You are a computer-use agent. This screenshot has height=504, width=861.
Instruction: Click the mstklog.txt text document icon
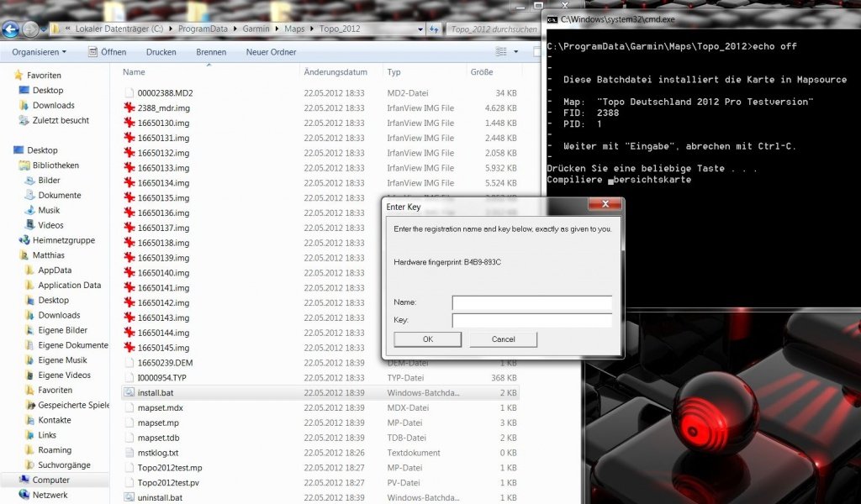(x=129, y=453)
